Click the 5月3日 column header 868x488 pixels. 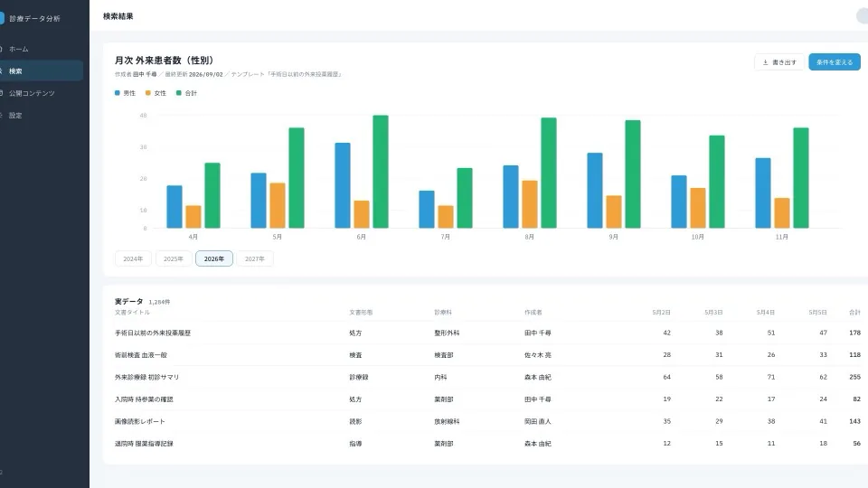coord(713,312)
